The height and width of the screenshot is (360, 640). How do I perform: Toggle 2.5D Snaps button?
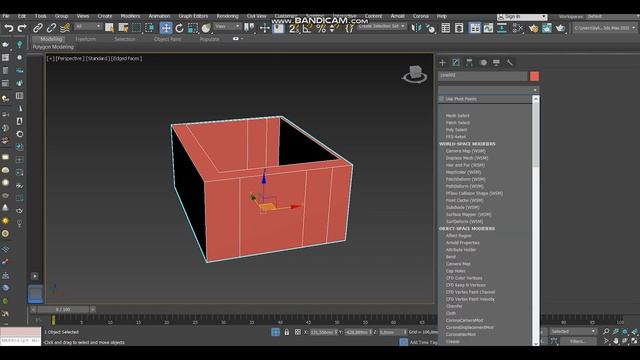tap(293, 28)
